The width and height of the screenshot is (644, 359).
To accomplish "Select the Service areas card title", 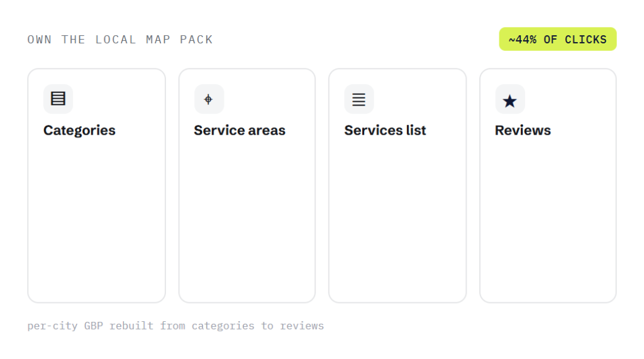I will pyautogui.click(x=240, y=130).
